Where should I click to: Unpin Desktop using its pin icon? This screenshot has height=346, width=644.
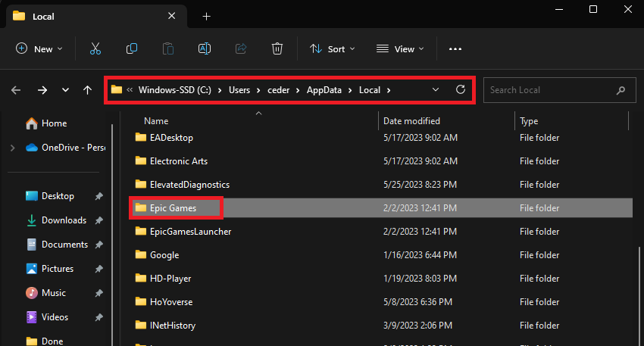click(x=98, y=196)
